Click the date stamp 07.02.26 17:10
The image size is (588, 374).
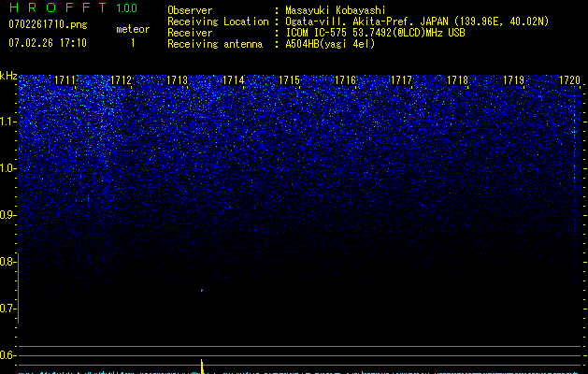pyautogui.click(x=48, y=43)
